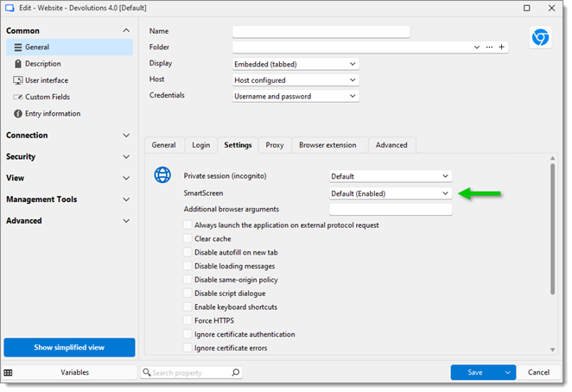This screenshot has height=392, width=572.
Task: Select Entry information in the sidebar
Action: coord(69,114)
